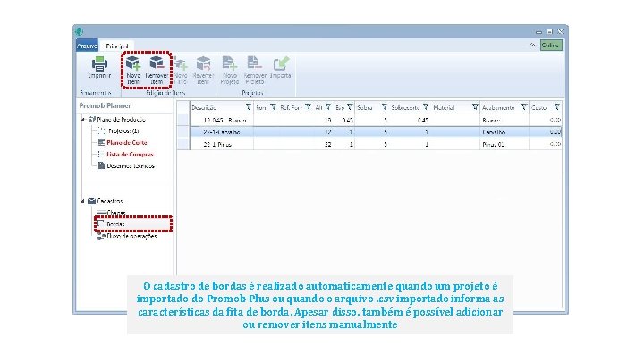The width and height of the screenshot is (644, 362).
Task: Collapse the ribbon with the chevron
Action: 532,46
